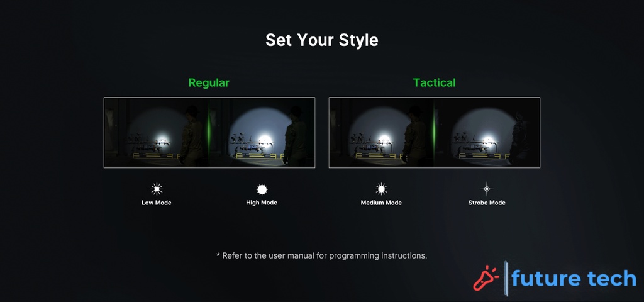Viewport: 644px width, 302px height.
Task: Click the High Mode bright light icon
Action: [x=262, y=189]
